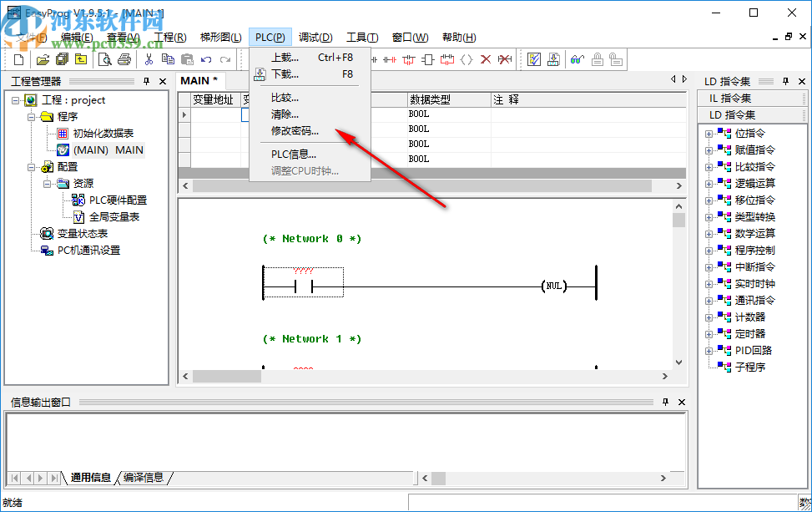
Task: Choose 比较... from the PLC menu
Action: point(310,98)
